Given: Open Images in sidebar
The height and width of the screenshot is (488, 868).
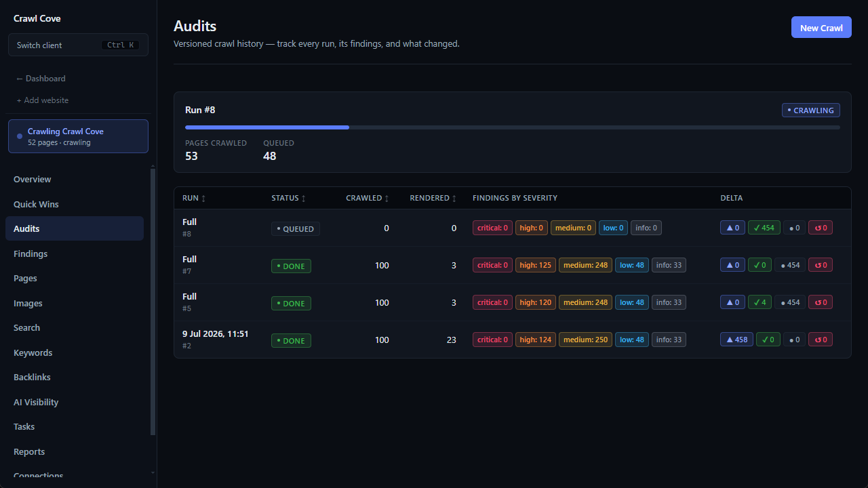Looking at the screenshot, I should point(75,303).
